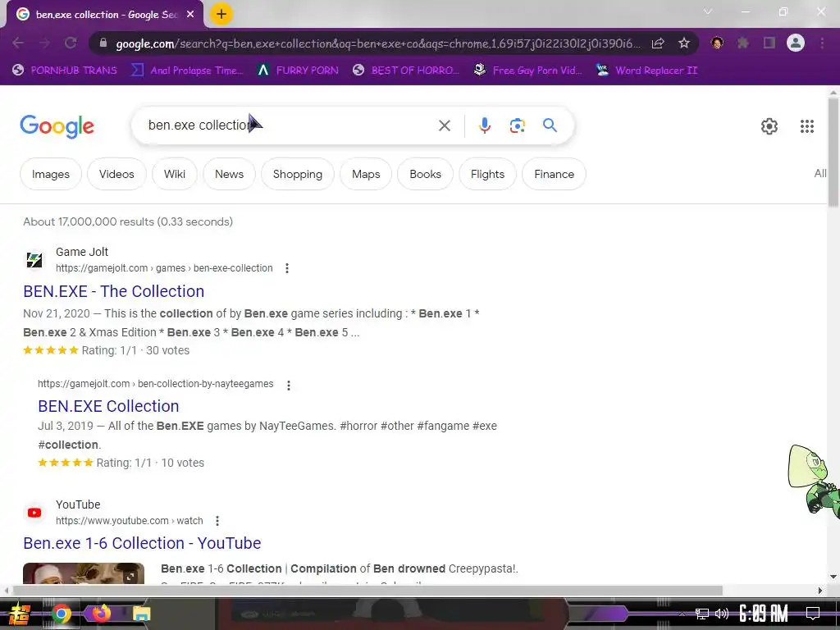Open File Explorer from the taskbar
840x630 pixels.
tap(142, 614)
